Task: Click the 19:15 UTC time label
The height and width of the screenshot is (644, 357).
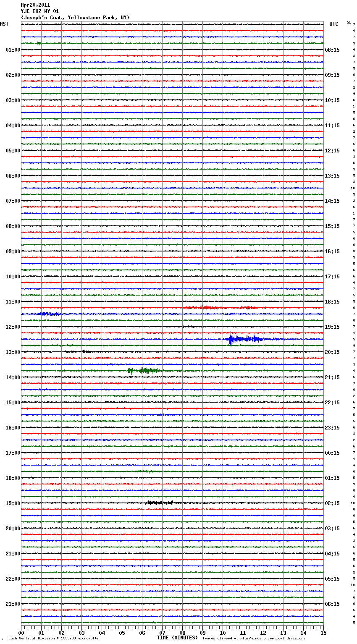Action: 332,327
